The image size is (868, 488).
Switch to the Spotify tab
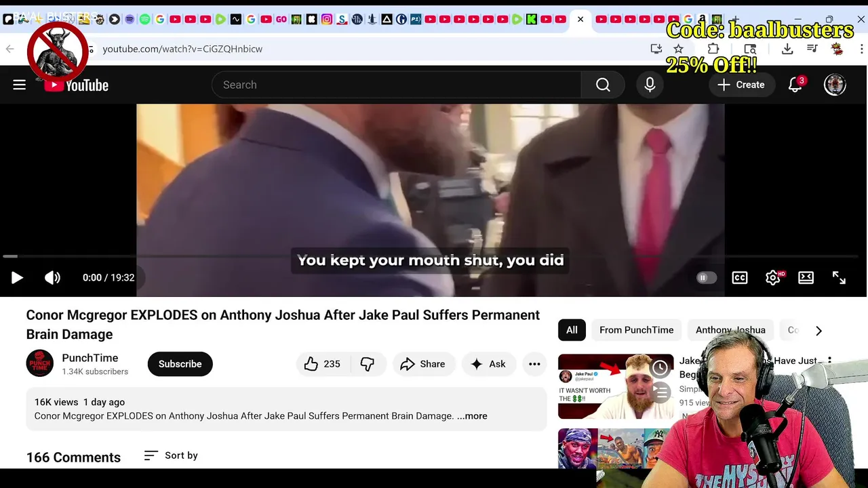click(144, 20)
